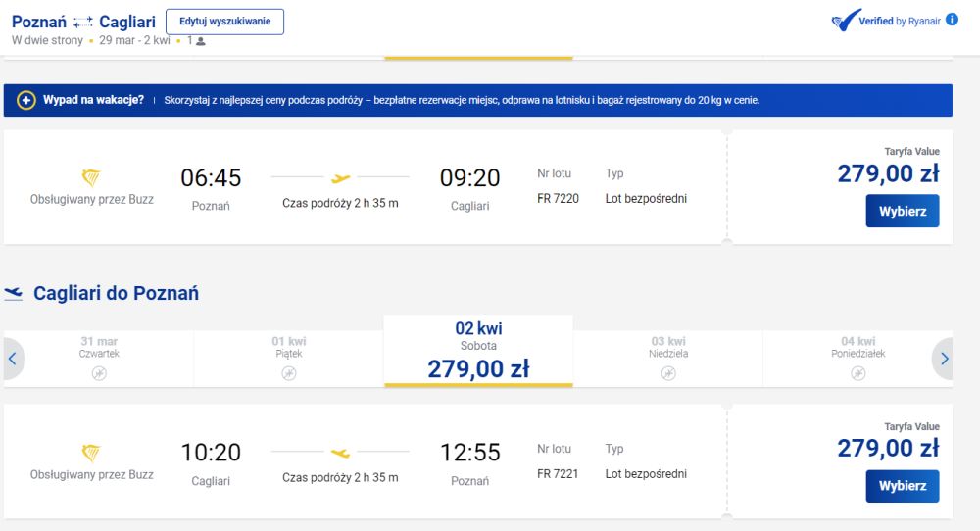Click the landing plane icon beside Cagliari do Poznań
The image size is (980, 531).
13,293
